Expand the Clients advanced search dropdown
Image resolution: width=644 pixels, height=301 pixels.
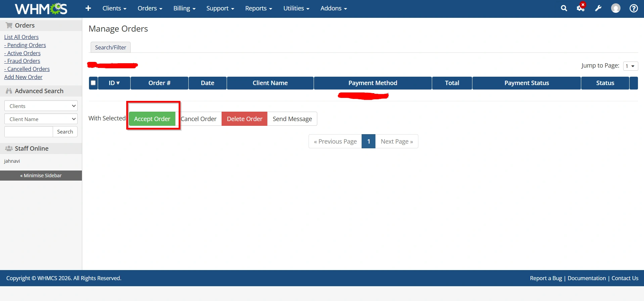pos(41,106)
